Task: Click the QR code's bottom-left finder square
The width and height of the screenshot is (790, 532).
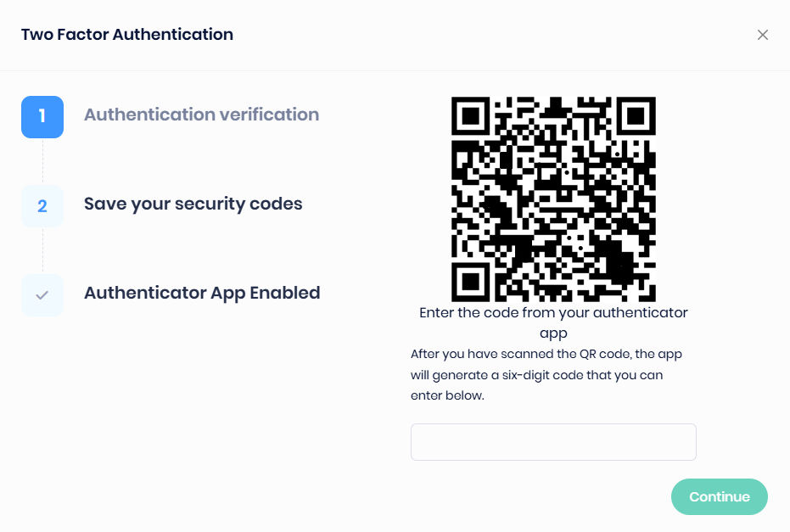Action: pyautogui.click(x=472, y=281)
